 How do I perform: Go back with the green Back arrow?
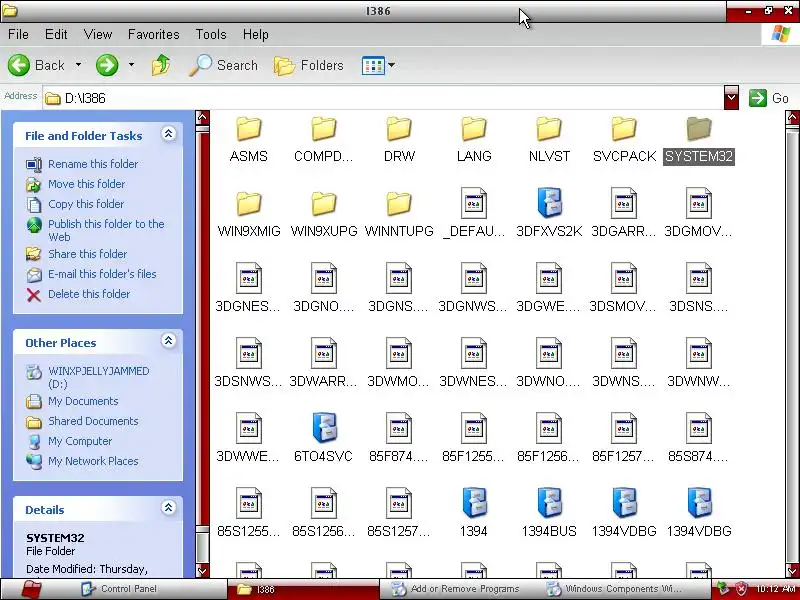click(37, 65)
